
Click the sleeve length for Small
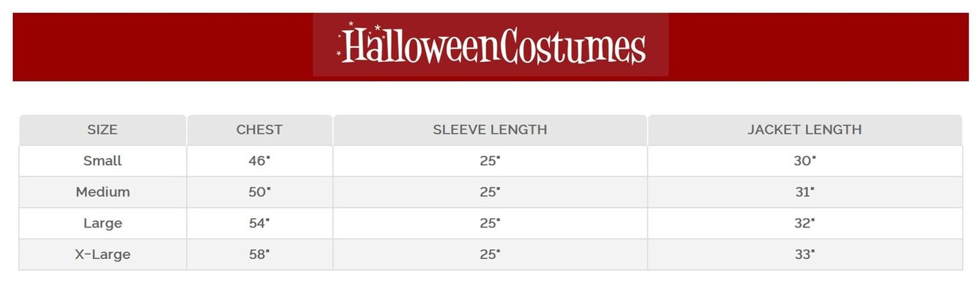pos(490,161)
